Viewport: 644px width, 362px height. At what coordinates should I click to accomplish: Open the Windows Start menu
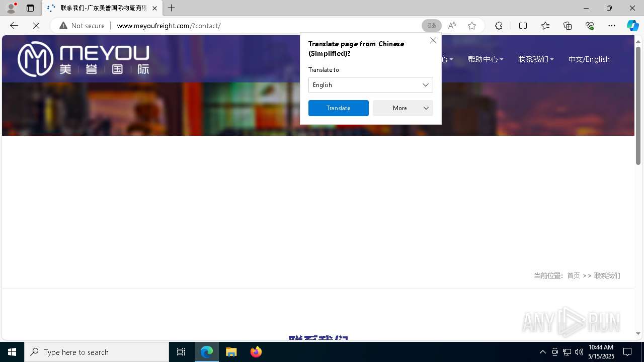pos(12,352)
